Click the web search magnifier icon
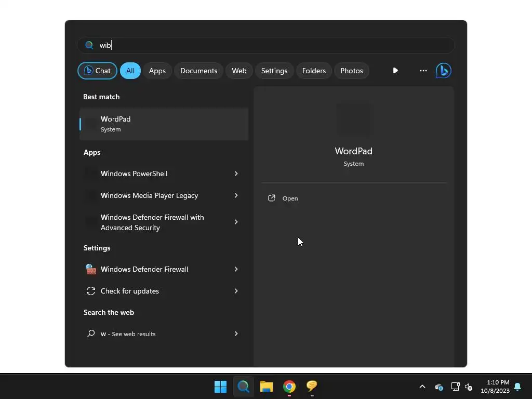The height and width of the screenshot is (399, 532). coord(90,334)
